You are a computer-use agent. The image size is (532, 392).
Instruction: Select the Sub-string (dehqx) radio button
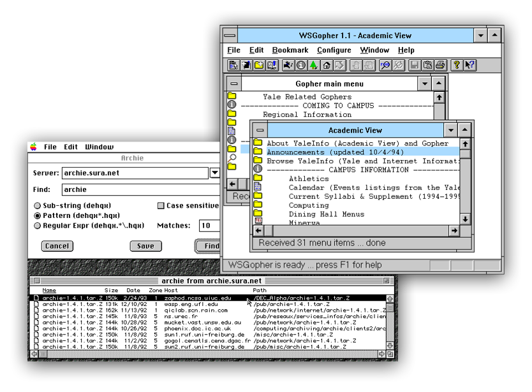click(x=37, y=206)
